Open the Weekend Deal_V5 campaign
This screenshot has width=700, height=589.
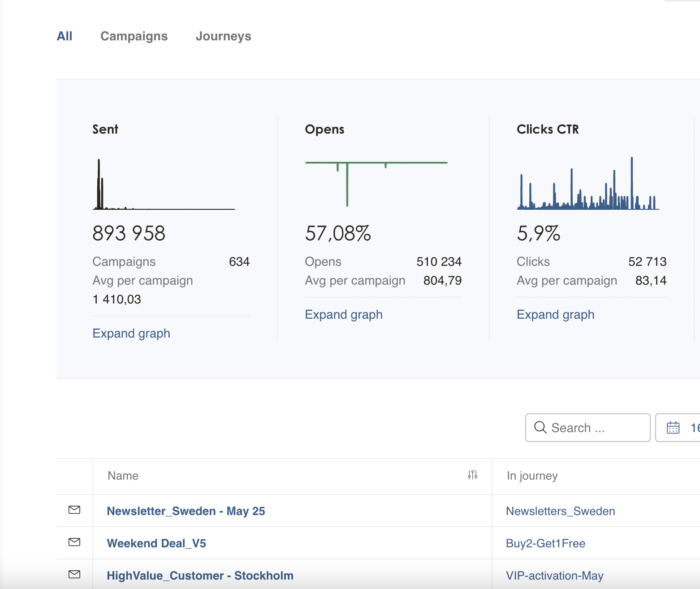click(x=156, y=543)
